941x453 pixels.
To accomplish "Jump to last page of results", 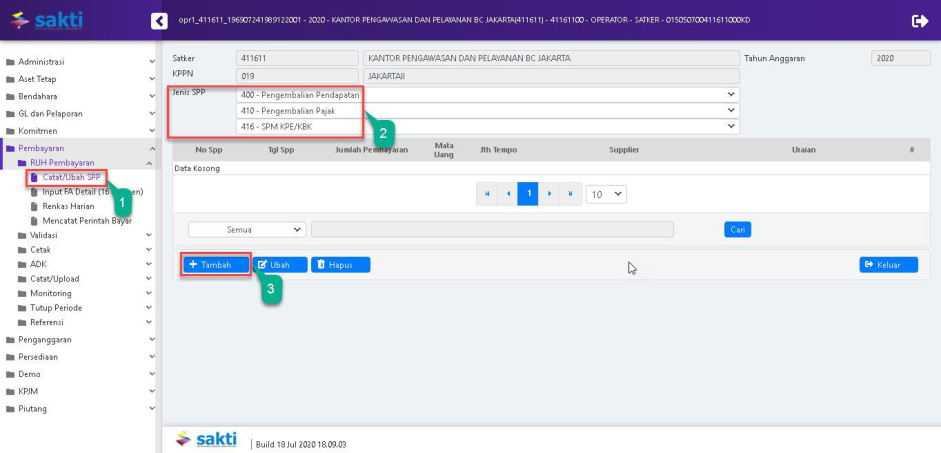I will (570, 194).
